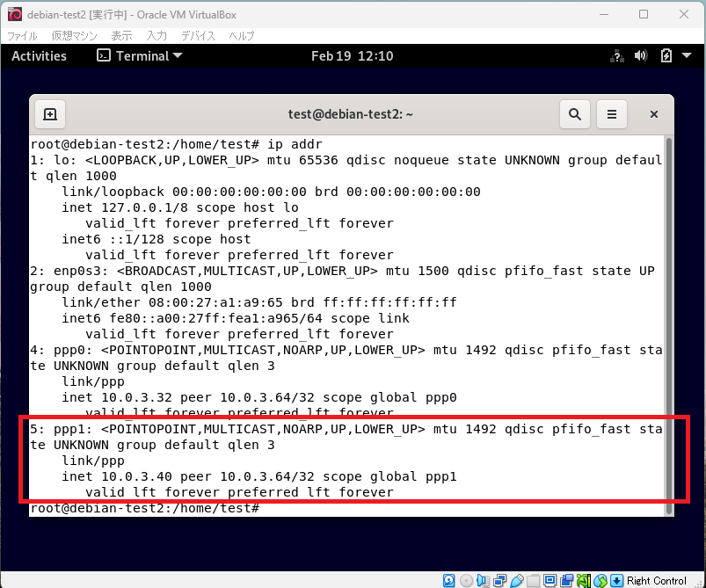
Task: Click the keyboard capture arrow icon
Action: 617,580
